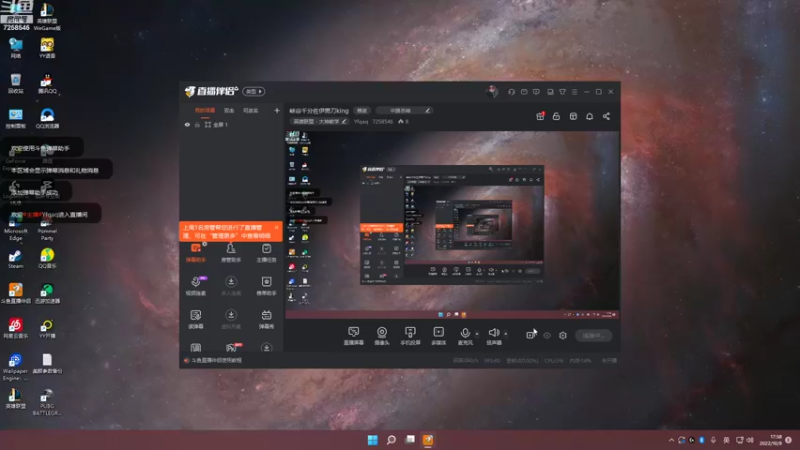Screen dimensions: 800x450
Task: Click the nested preview thumbnail in the canvas
Action: click(452, 224)
